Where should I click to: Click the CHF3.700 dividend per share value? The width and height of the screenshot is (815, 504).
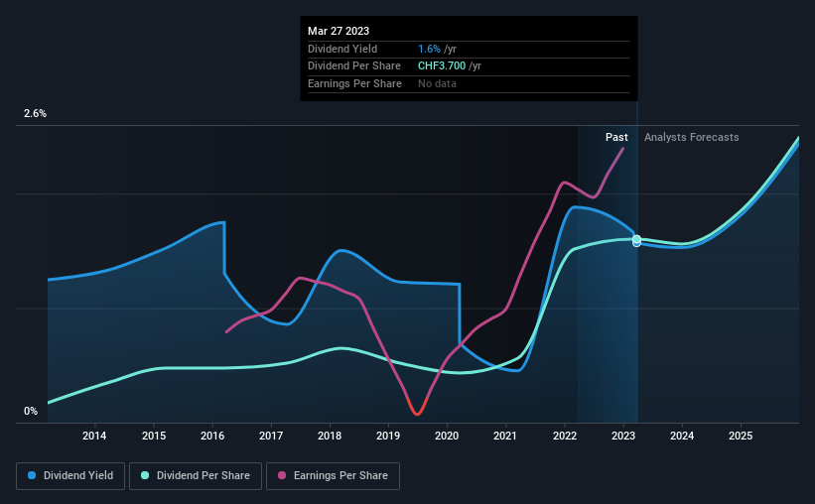click(442, 66)
